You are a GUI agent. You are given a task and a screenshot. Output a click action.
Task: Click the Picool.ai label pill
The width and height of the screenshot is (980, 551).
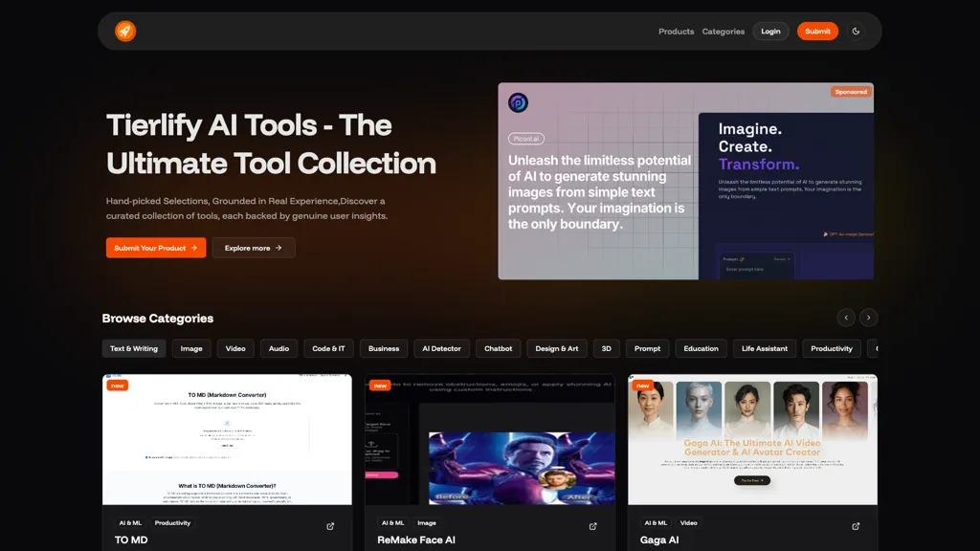click(x=525, y=139)
